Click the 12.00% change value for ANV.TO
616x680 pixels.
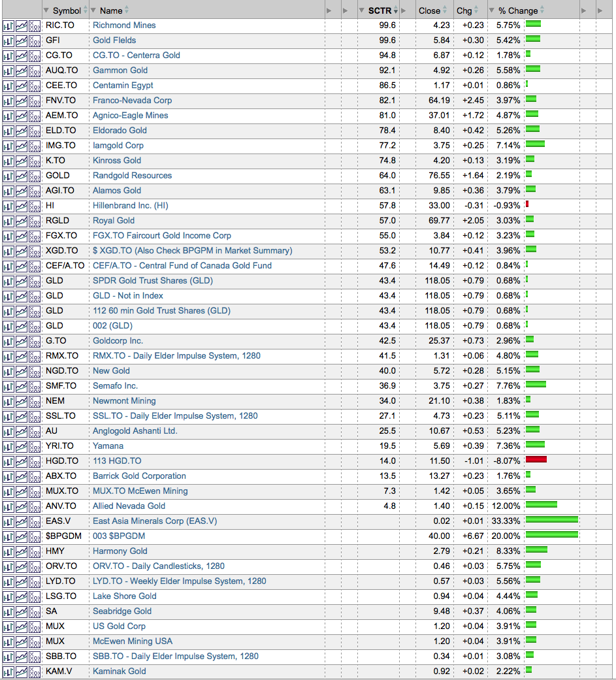tap(506, 506)
